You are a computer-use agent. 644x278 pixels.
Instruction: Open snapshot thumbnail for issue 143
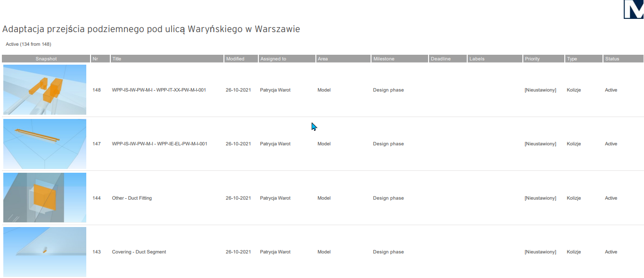coord(45,252)
